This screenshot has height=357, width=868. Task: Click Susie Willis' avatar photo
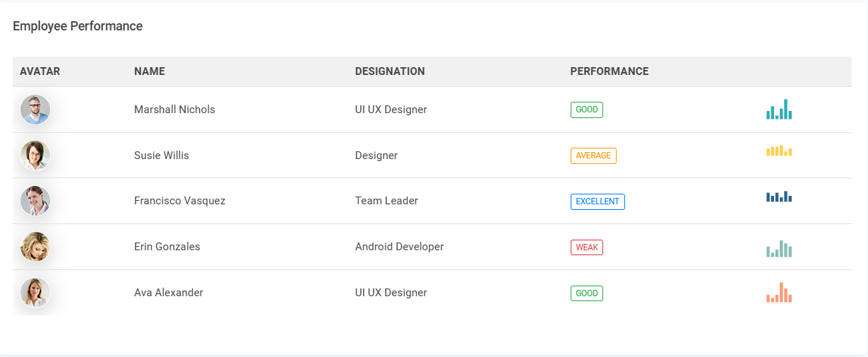(x=35, y=156)
